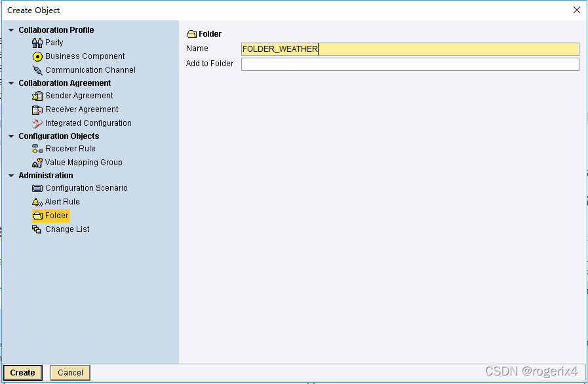Viewport: 588px width, 384px height.
Task: Select Business Component object type
Action: tap(85, 56)
